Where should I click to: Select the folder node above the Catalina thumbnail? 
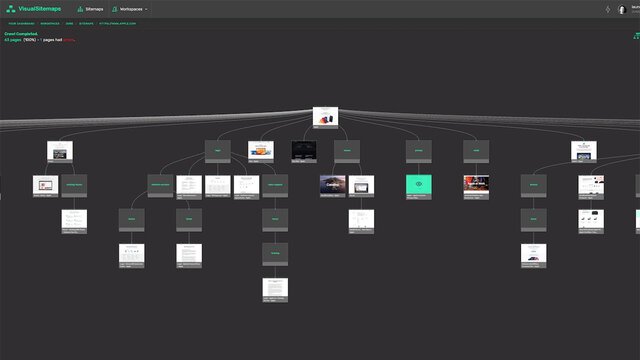347,151
